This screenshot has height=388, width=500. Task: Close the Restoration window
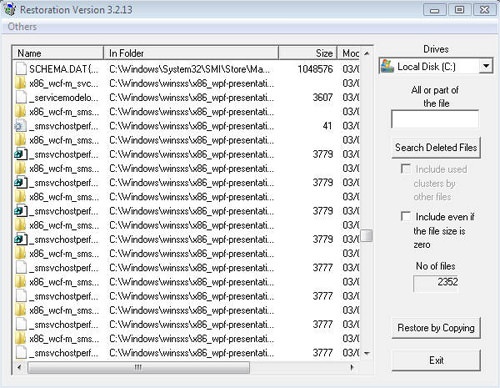coord(484,10)
